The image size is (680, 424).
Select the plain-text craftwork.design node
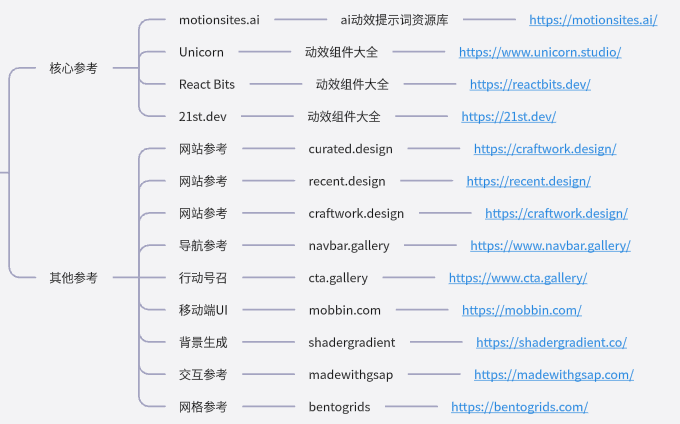click(356, 213)
